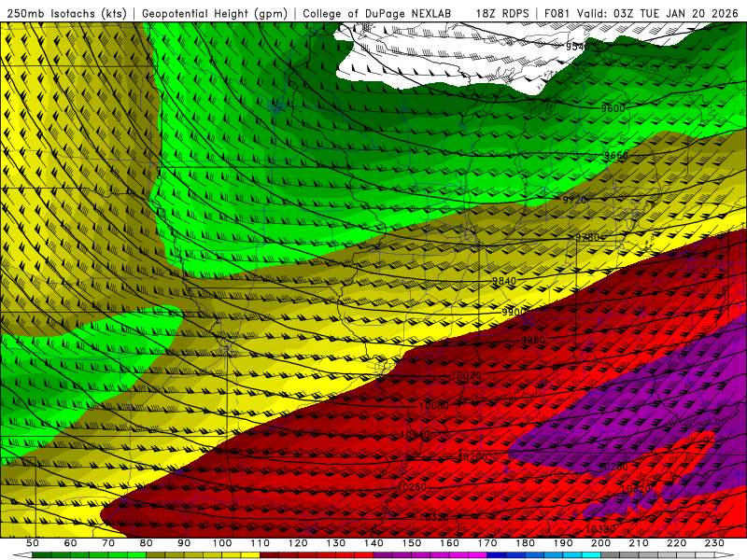The width and height of the screenshot is (747, 560).
Task: Click the '250mb Isotachs (kts)' title text
Action: coord(66,13)
